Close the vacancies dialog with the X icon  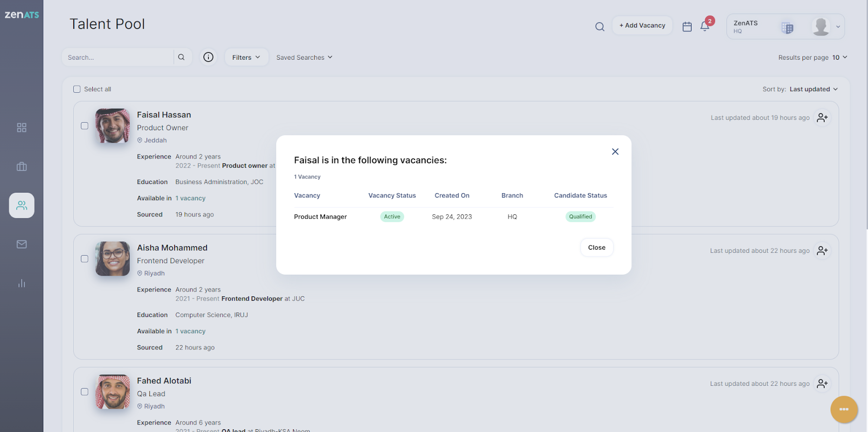click(615, 151)
